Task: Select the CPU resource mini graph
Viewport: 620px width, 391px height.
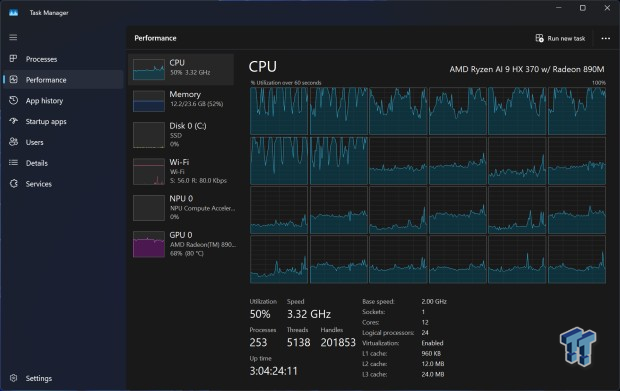Action: pyautogui.click(x=149, y=69)
